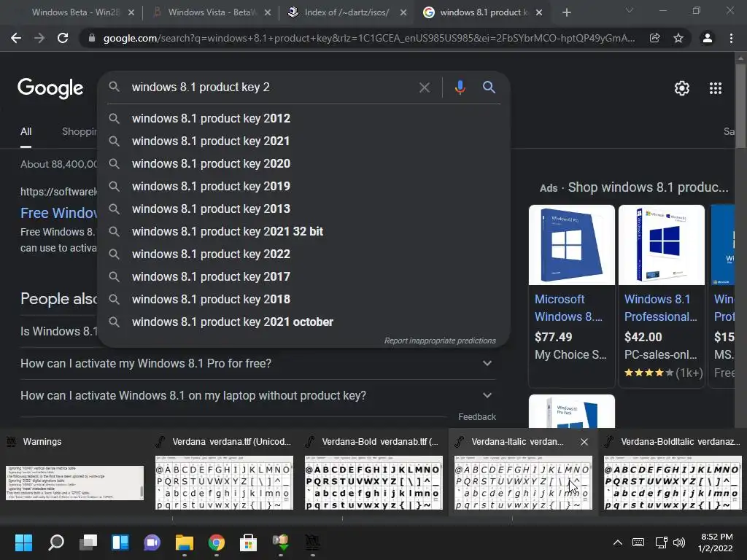
Task: Open Microsoft Store from the taskbar
Action: [248, 542]
